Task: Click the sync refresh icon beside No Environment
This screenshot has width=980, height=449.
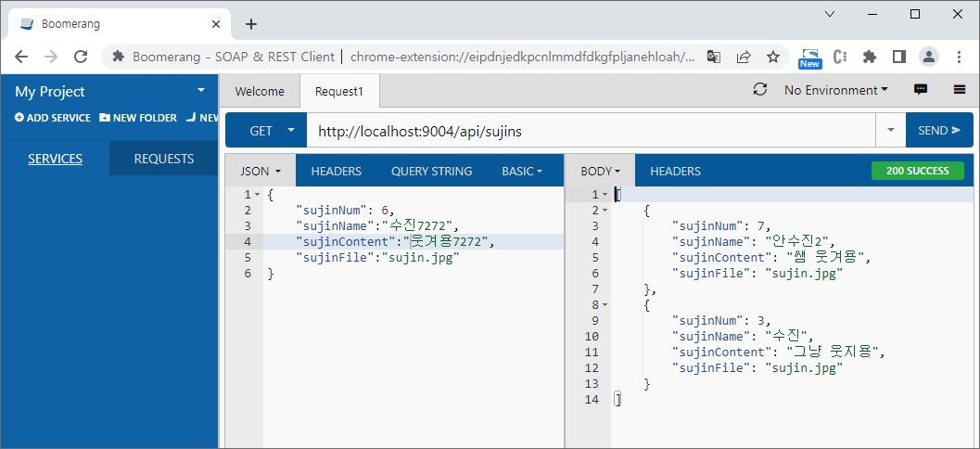Action: tap(760, 89)
